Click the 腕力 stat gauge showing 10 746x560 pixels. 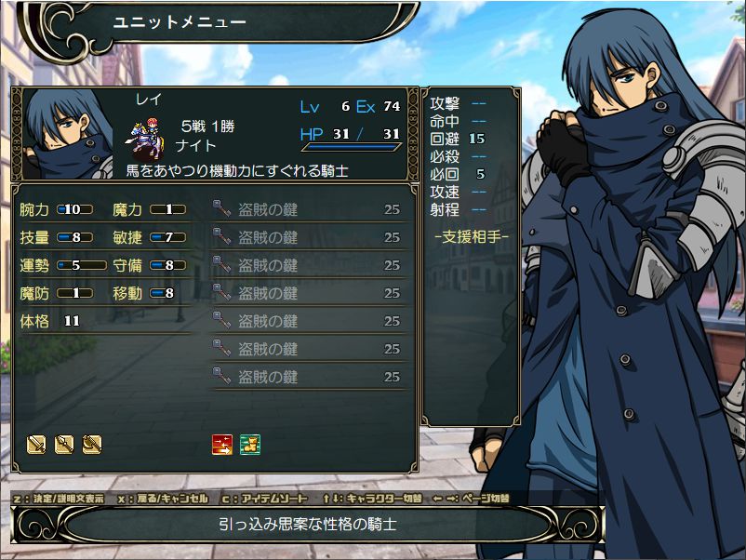(x=74, y=209)
